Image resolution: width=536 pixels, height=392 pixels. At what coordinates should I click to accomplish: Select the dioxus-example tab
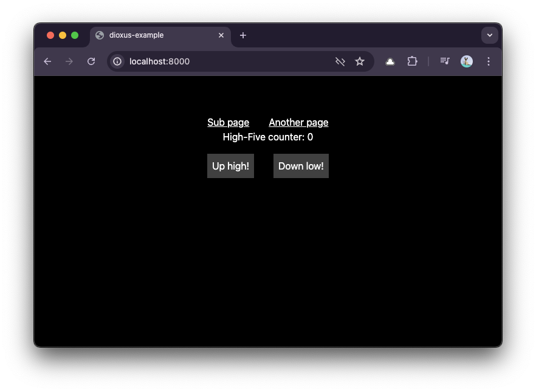click(152, 35)
